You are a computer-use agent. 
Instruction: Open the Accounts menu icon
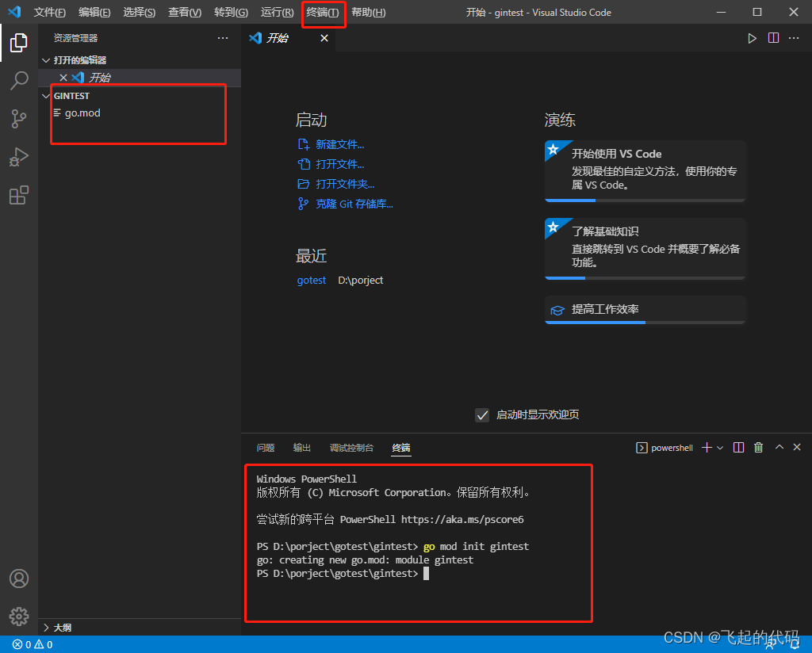[x=19, y=579]
